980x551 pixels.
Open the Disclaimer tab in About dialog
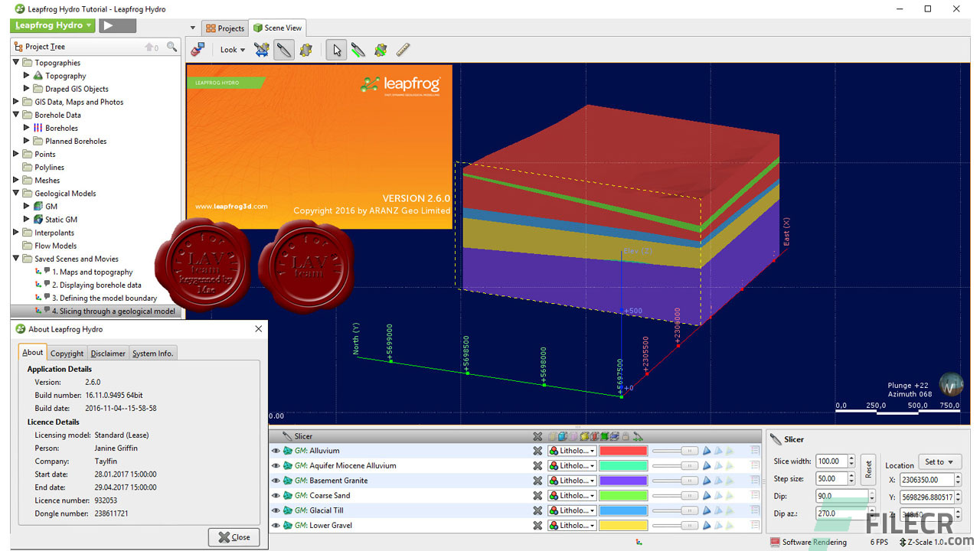tap(108, 354)
